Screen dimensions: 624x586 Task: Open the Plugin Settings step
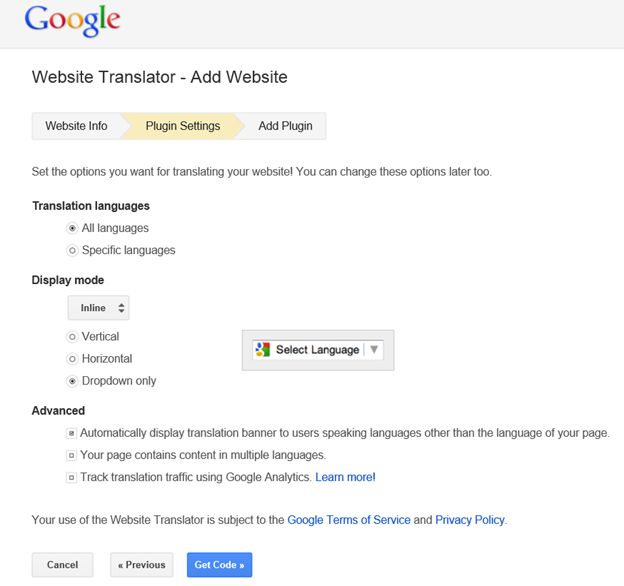tap(183, 126)
